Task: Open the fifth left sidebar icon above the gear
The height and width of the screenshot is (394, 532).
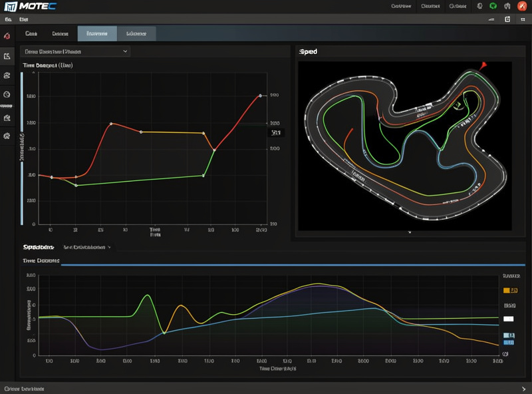Action: pyautogui.click(x=7, y=118)
